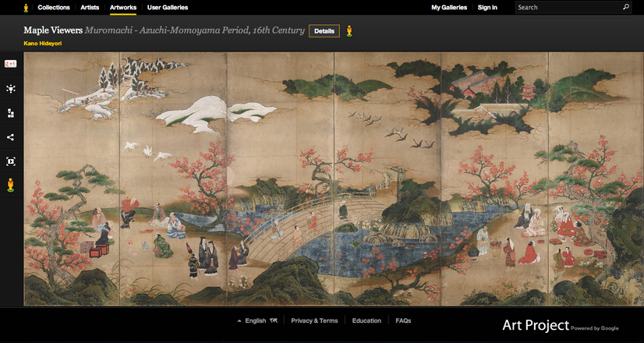Start the slideshow presentation icon
Screen dimensions: 644x343
[11, 161]
